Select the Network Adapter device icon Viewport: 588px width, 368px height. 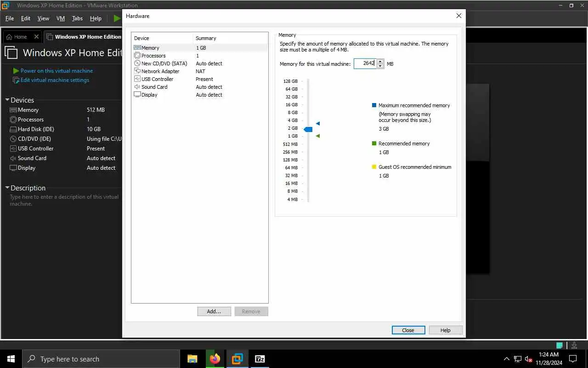click(x=137, y=71)
